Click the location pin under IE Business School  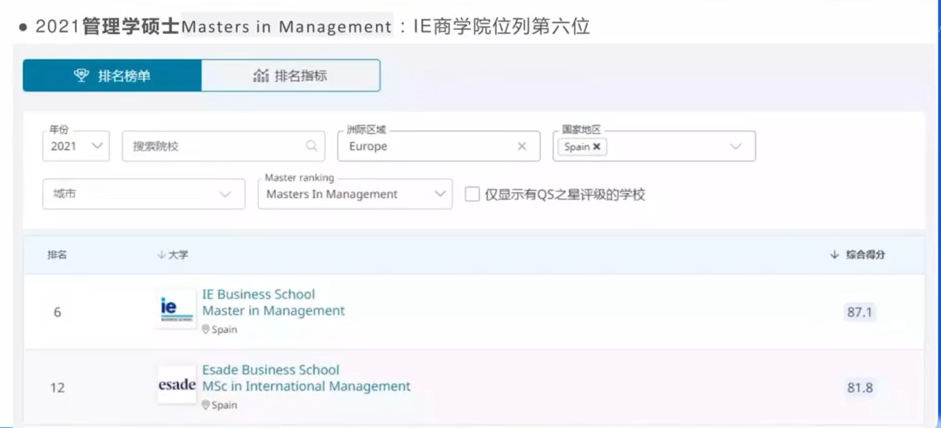(x=206, y=330)
